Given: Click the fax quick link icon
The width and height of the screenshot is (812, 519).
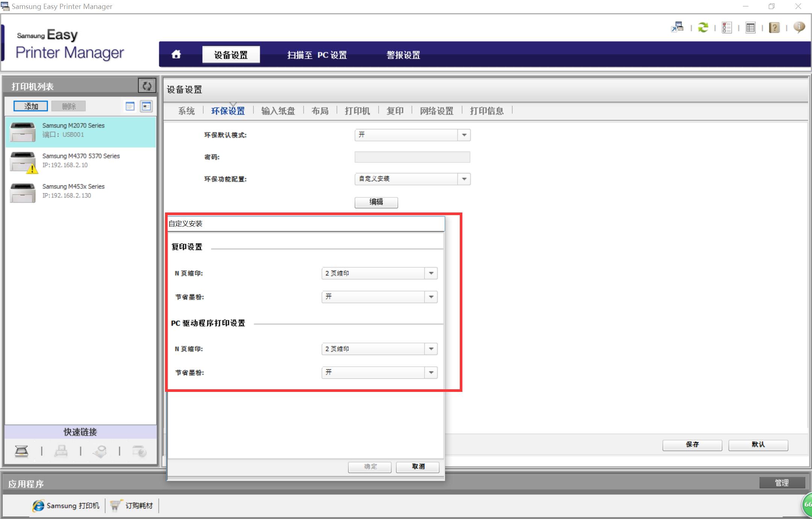Looking at the screenshot, I should [61, 451].
